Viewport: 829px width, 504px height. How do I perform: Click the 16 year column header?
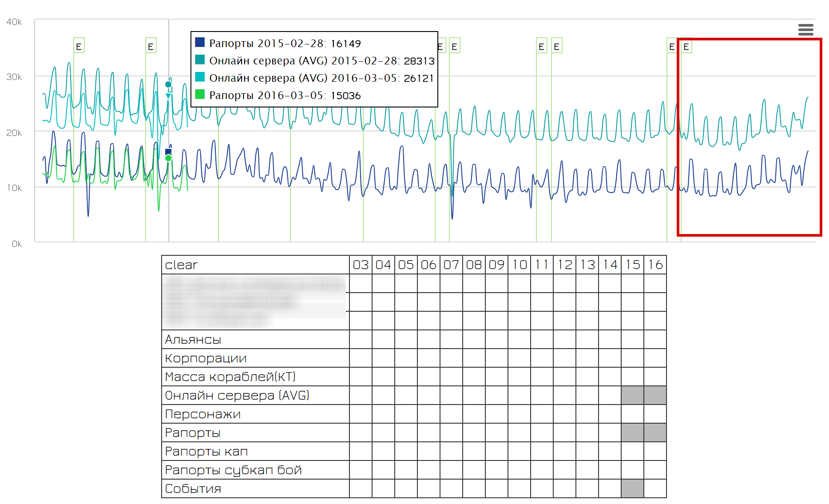tap(655, 265)
